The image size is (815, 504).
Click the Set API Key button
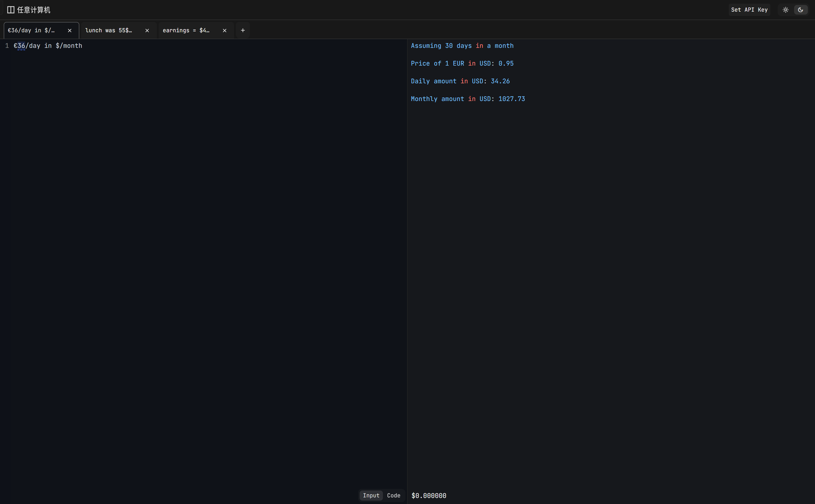point(749,10)
